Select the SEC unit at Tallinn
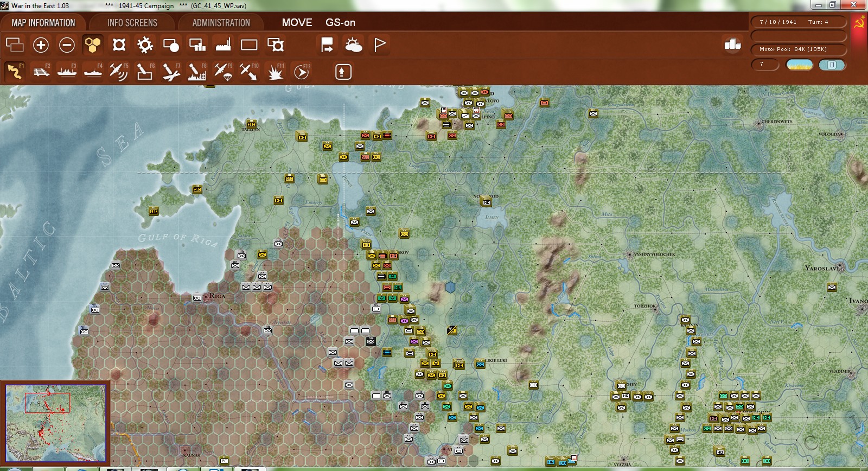Screen dimensions: 868x471 click(x=251, y=124)
